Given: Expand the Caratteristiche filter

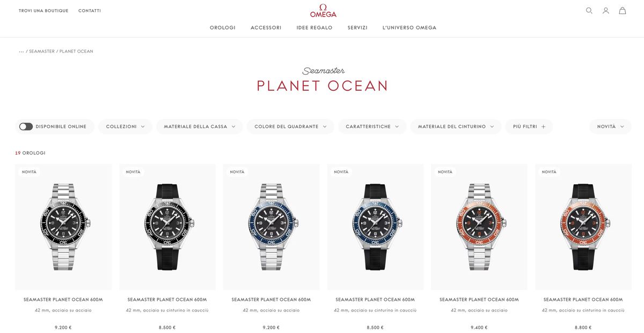Looking at the screenshot, I should (372, 127).
